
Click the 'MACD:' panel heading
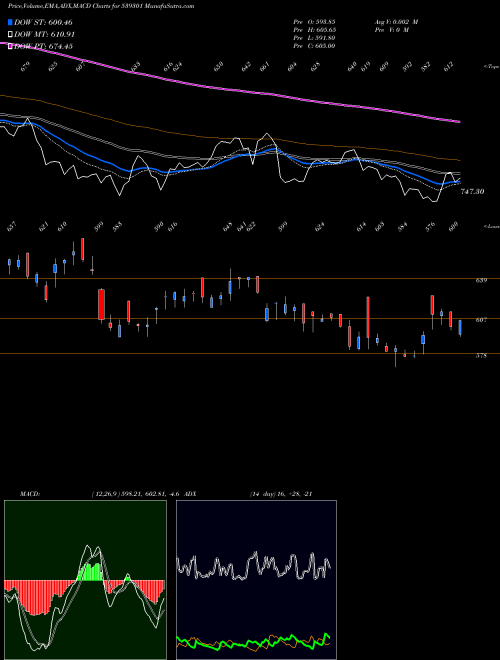[30, 494]
